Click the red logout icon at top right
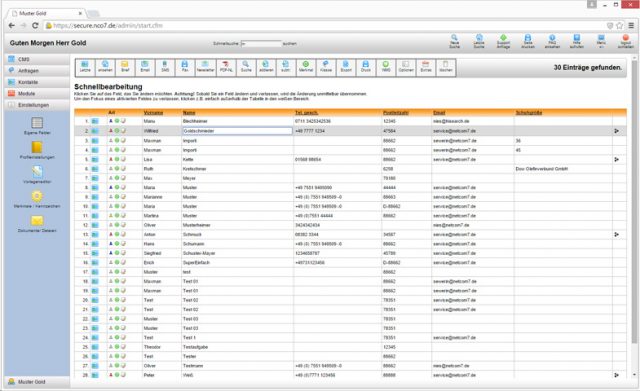The height and width of the screenshot is (391, 640). click(625, 41)
